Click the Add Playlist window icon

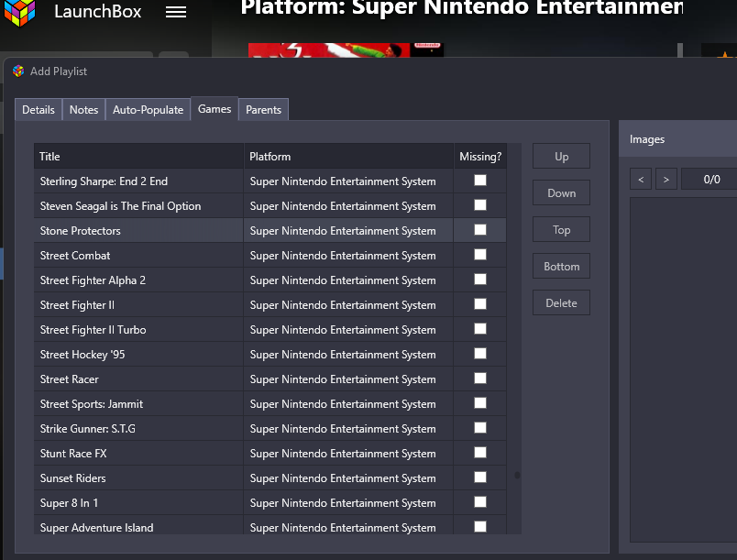tap(18, 71)
